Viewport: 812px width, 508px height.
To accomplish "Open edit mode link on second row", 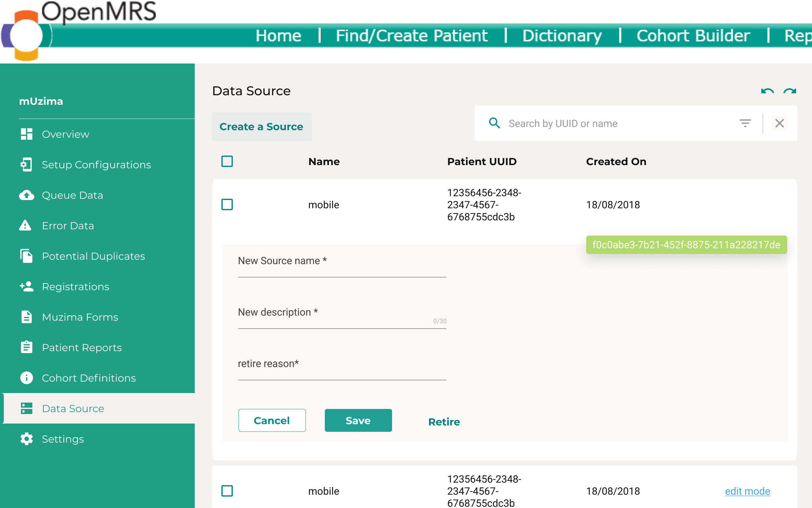I will (x=747, y=491).
